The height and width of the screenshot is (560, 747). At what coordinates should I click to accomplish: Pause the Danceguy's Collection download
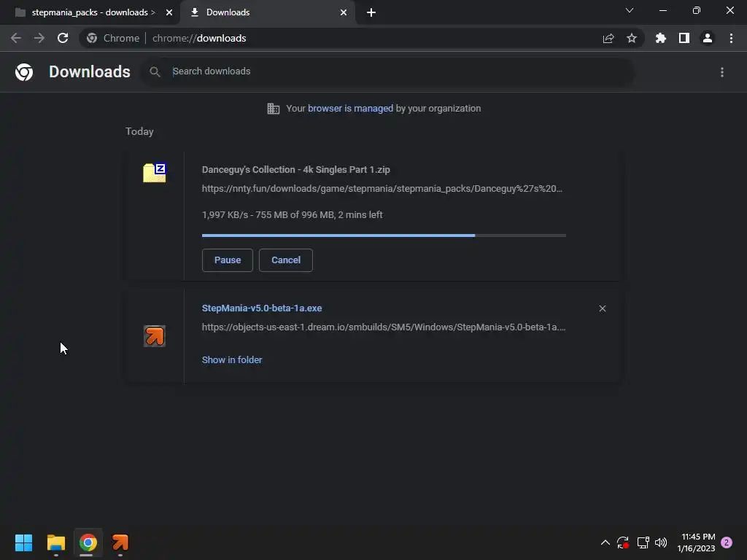coord(228,260)
